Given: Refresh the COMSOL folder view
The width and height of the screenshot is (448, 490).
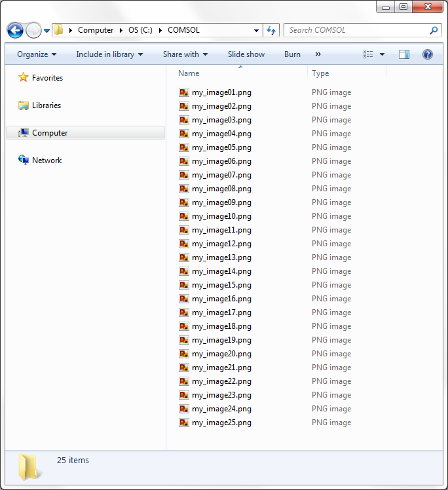Looking at the screenshot, I should pyautogui.click(x=271, y=30).
